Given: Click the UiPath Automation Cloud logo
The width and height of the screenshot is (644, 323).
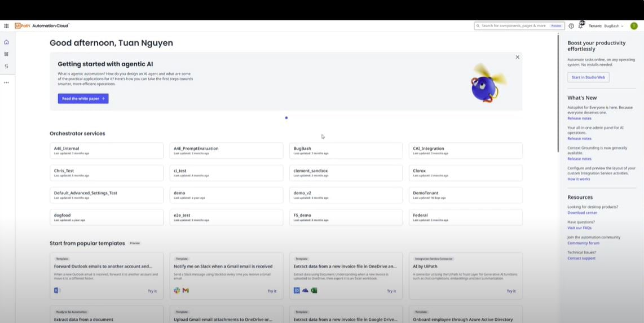Looking at the screenshot, I should coord(42,25).
